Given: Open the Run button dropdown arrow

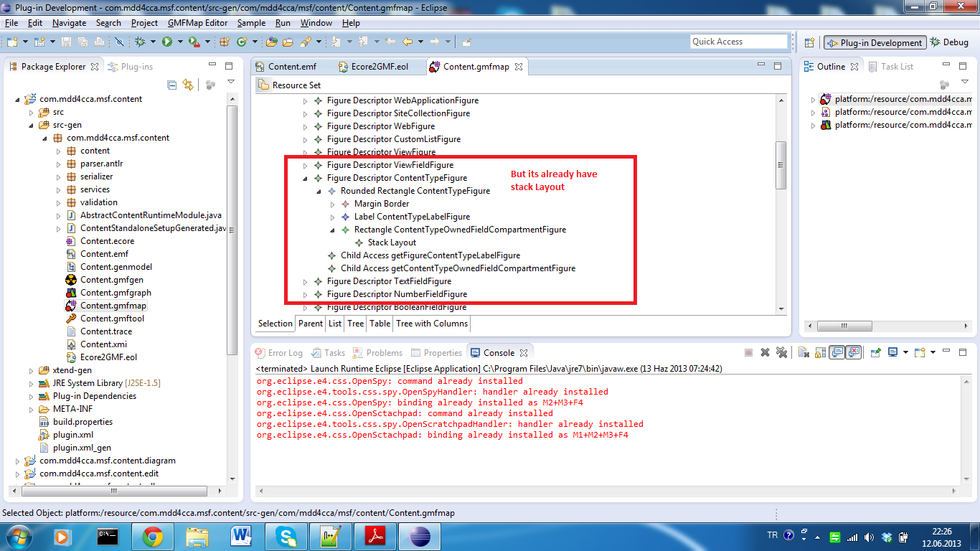Looking at the screenshot, I should (179, 42).
